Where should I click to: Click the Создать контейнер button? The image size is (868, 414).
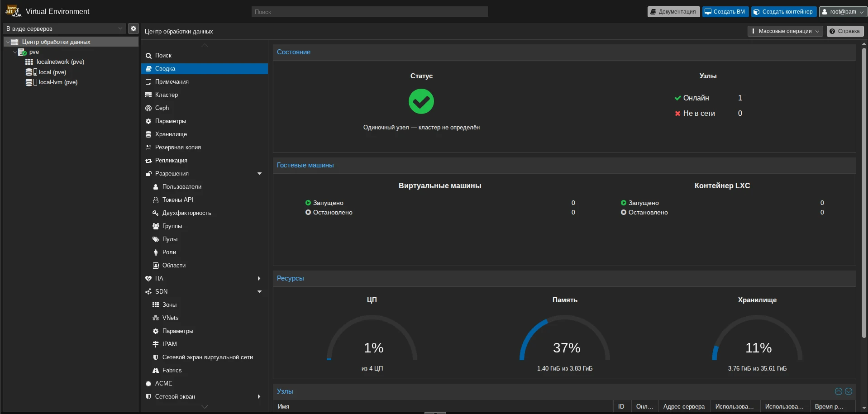tap(784, 12)
